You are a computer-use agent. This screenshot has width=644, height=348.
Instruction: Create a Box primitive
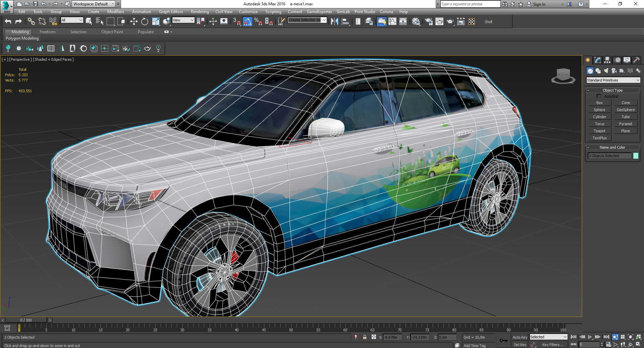click(x=599, y=103)
